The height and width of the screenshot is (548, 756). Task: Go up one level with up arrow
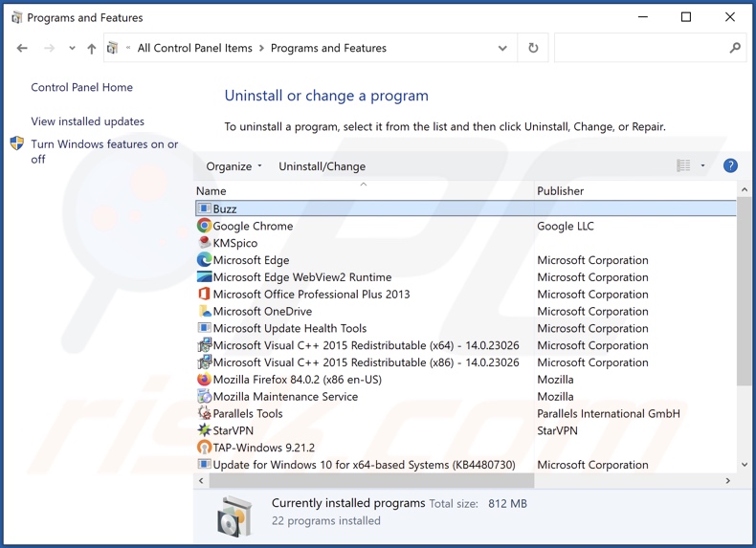tap(91, 48)
